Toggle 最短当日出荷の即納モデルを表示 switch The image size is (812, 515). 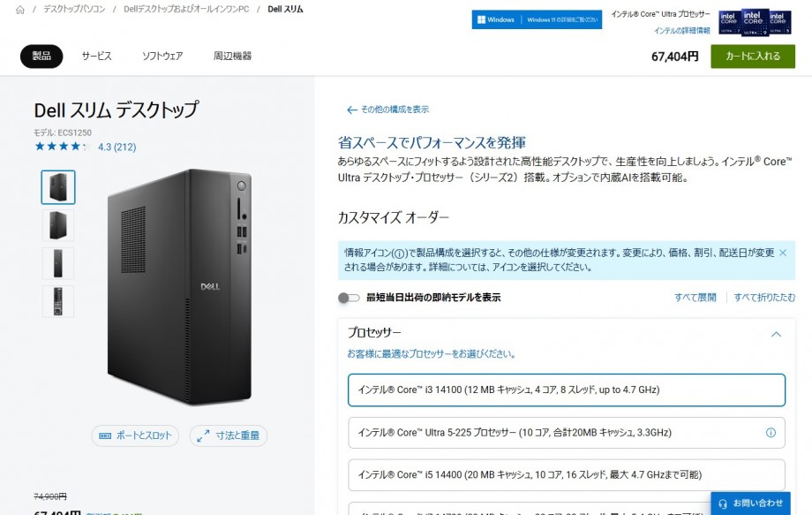coord(349,298)
